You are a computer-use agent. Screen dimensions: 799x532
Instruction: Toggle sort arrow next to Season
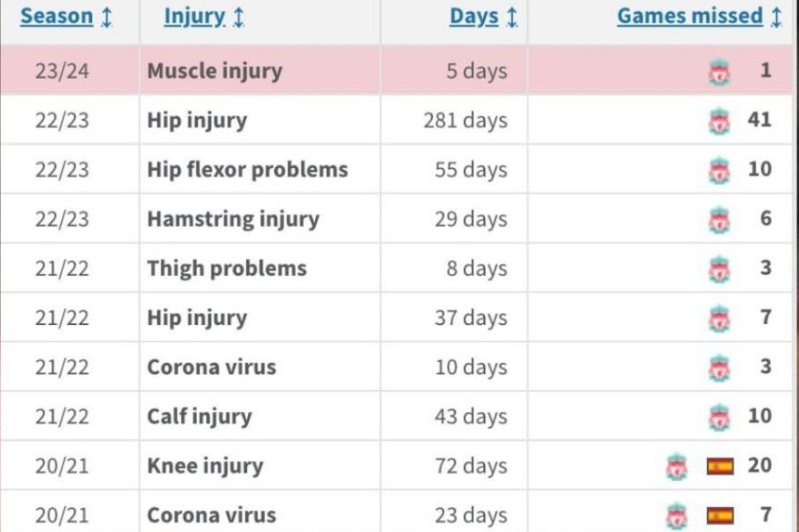pos(106,17)
